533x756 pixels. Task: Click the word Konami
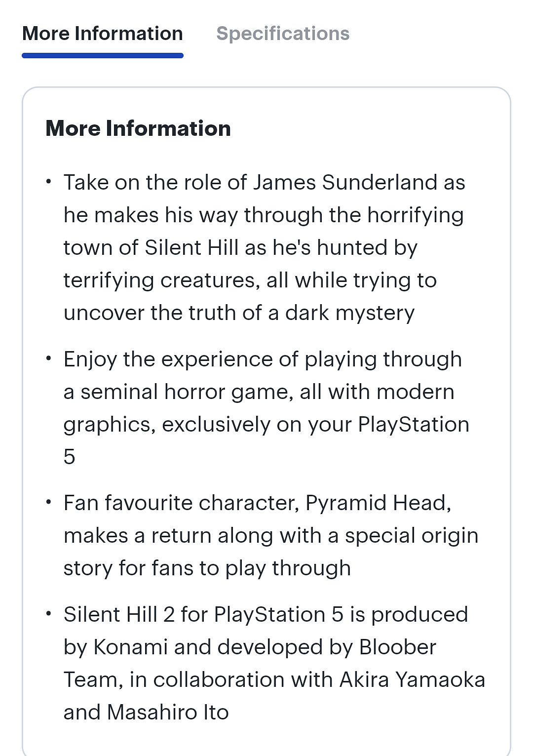point(131,647)
